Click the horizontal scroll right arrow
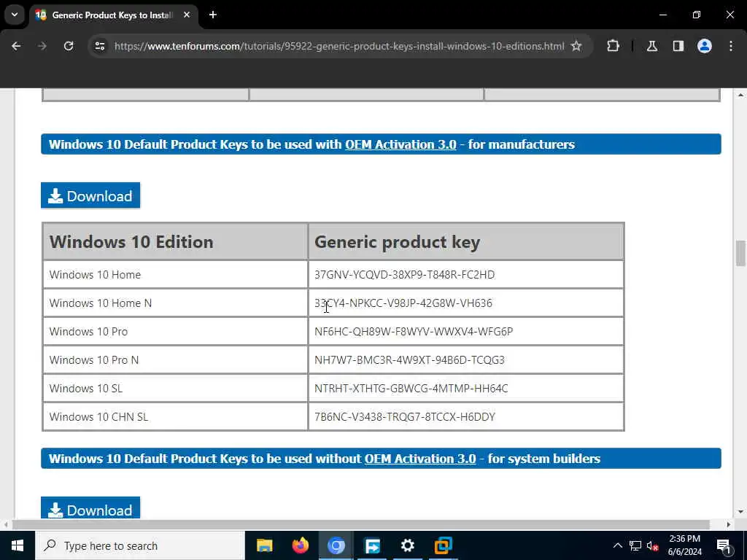The height and width of the screenshot is (560, 747). point(729,524)
